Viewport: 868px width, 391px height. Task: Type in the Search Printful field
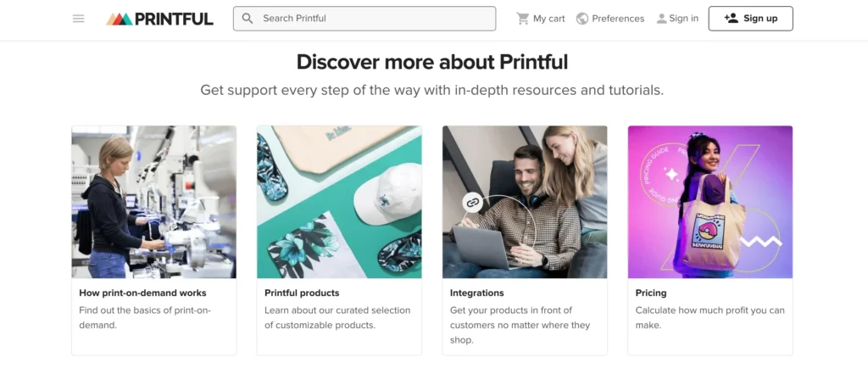click(x=373, y=19)
